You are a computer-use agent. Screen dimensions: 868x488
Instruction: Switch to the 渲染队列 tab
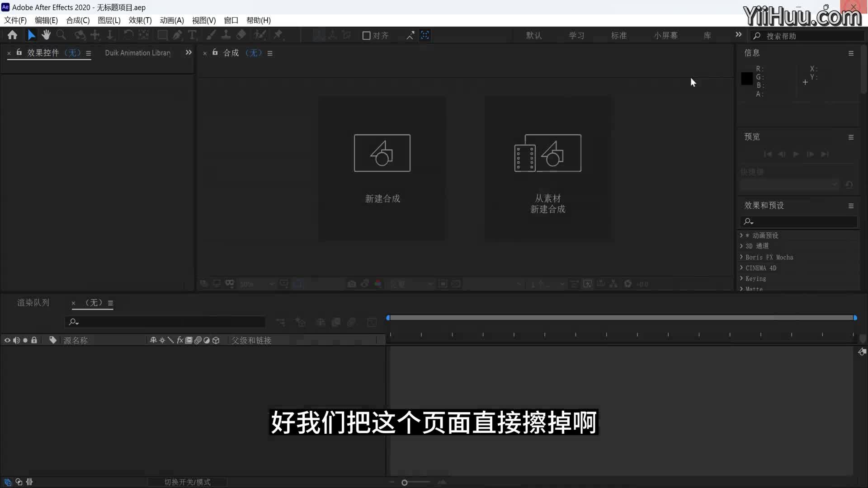click(33, 303)
